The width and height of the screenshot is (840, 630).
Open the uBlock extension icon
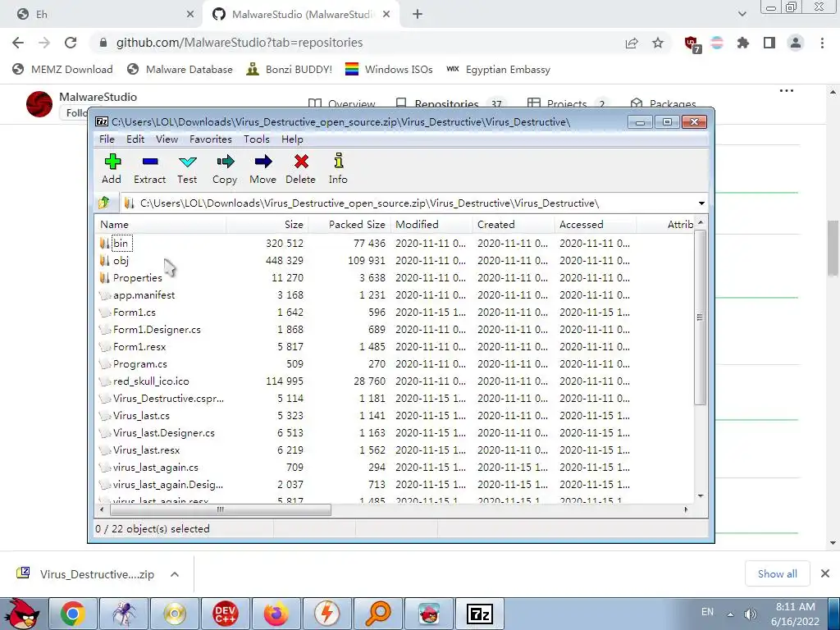point(692,44)
